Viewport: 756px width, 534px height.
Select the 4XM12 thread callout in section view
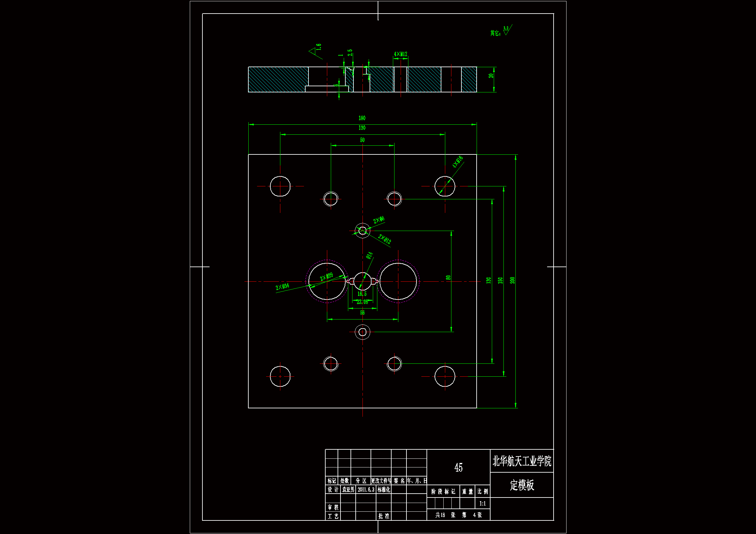pos(400,54)
